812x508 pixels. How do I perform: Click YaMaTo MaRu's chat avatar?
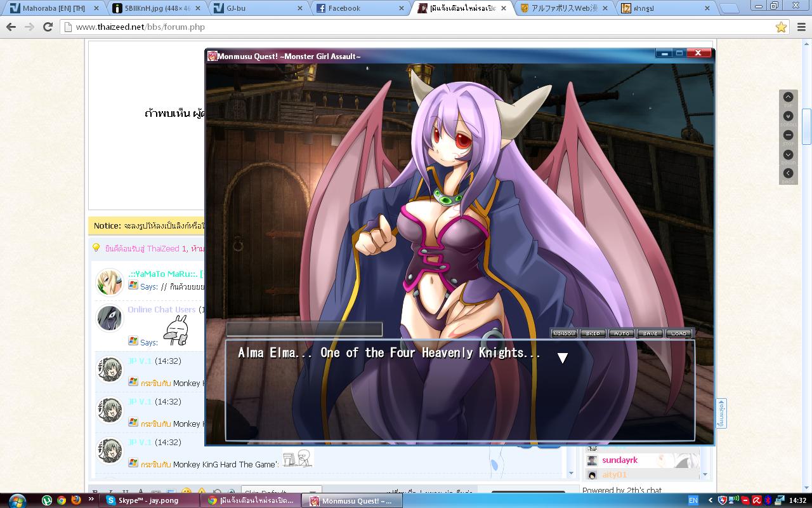point(109,283)
